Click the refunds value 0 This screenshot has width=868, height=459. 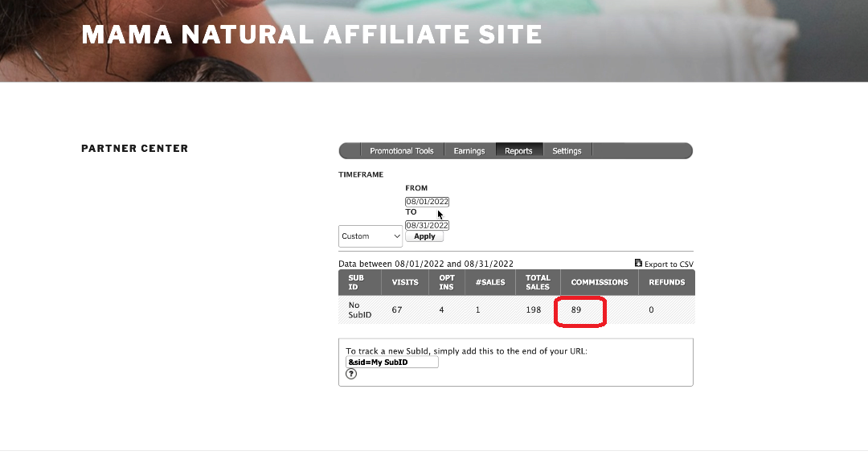click(652, 310)
